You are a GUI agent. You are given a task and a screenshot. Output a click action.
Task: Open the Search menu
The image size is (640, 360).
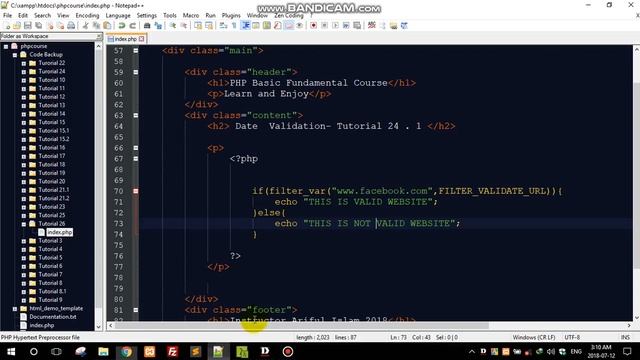[x=42, y=16]
